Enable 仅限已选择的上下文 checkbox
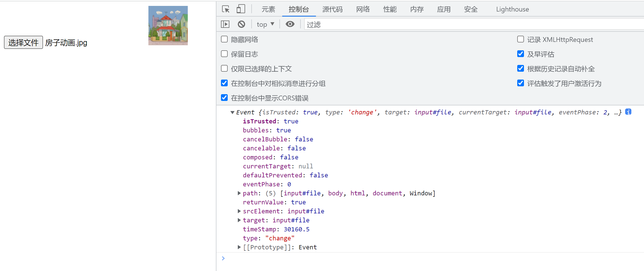This screenshot has height=271, width=644. (x=224, y=69)
